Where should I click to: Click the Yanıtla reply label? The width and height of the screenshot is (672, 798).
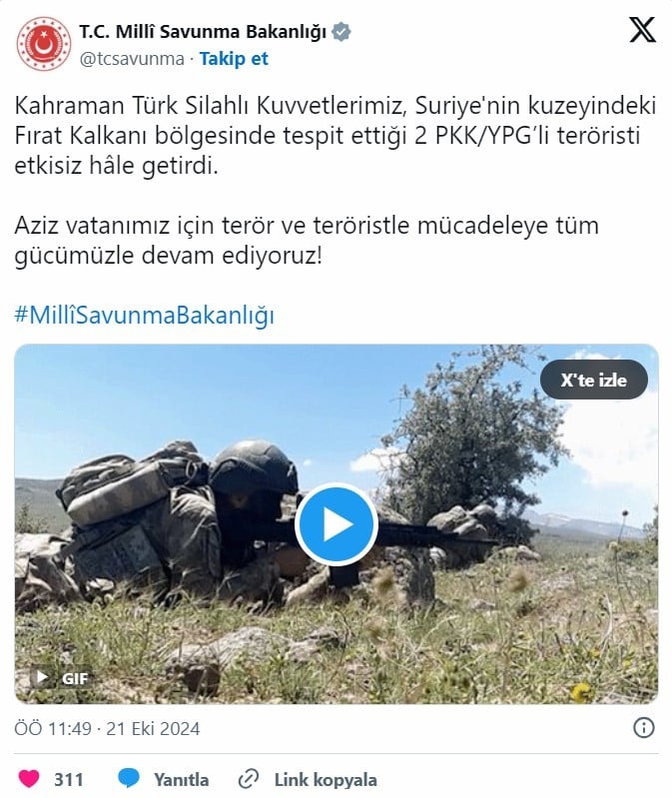click(x=181, y=779)
